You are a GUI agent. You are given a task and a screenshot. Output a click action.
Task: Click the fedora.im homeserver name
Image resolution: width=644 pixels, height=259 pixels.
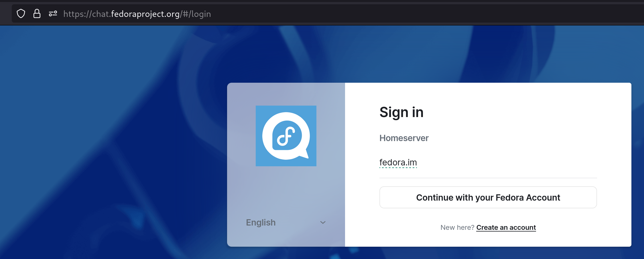pos(398,162)
